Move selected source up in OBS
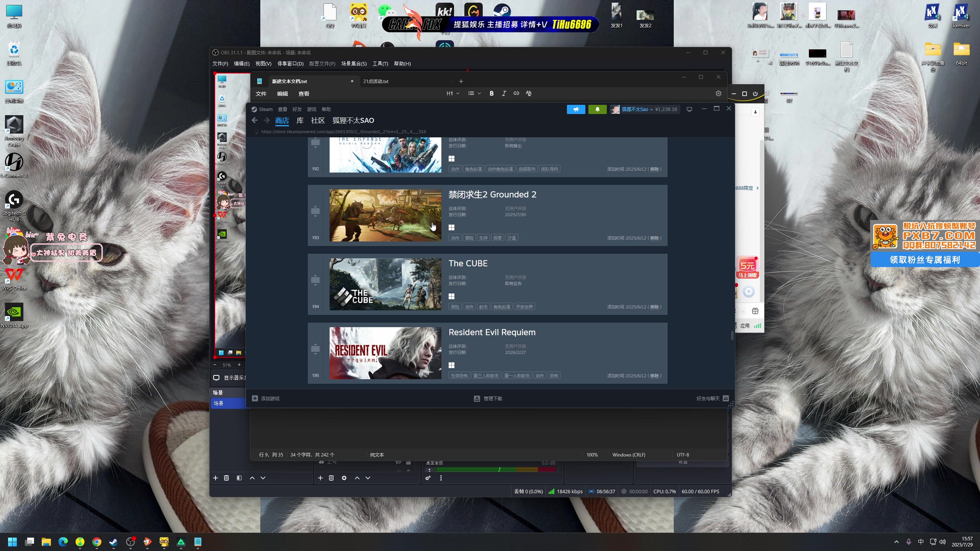 [x=357, y=478]
